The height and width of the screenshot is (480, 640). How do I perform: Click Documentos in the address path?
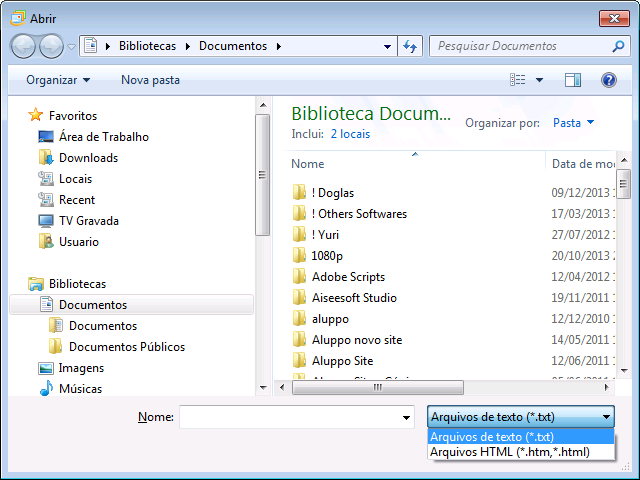click(x=233, y=46)
